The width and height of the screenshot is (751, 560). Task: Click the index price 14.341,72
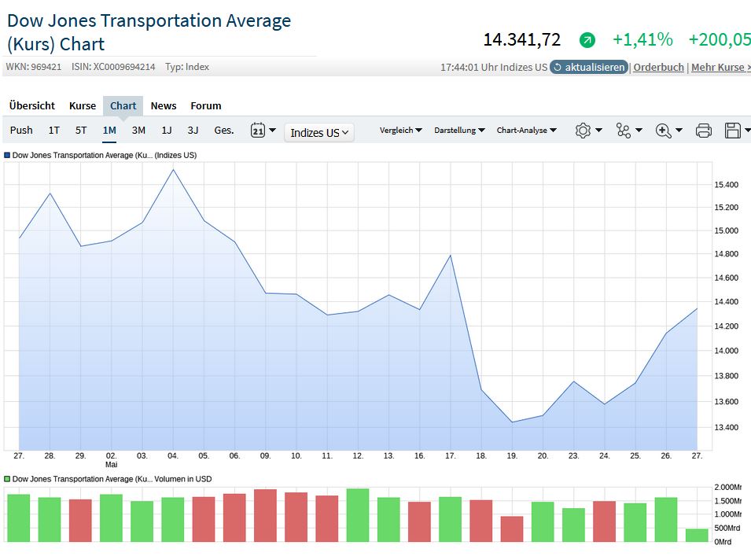(x=521, y=40)
